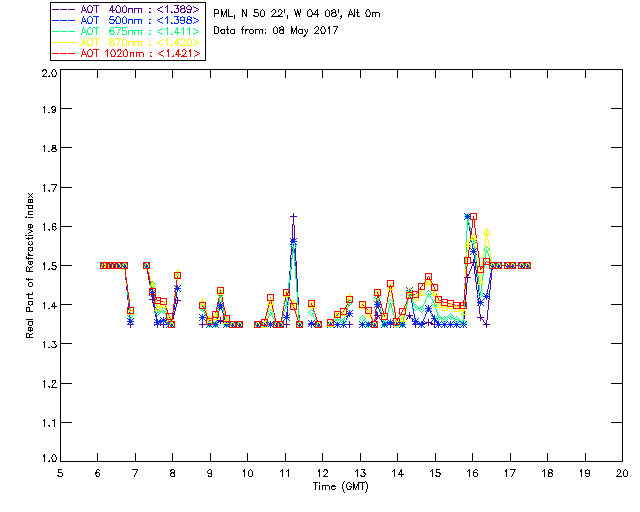Click the 1.5 y-axis tick label
Image resolution: width=640 pixels, height=512 pixels.
[x=49, y=266]
